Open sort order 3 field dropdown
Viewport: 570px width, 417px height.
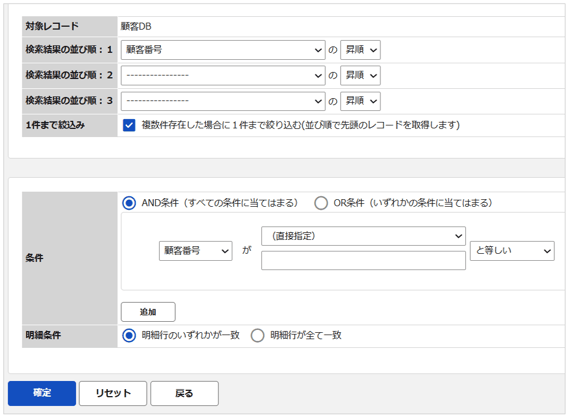click(x=223, y=101)
